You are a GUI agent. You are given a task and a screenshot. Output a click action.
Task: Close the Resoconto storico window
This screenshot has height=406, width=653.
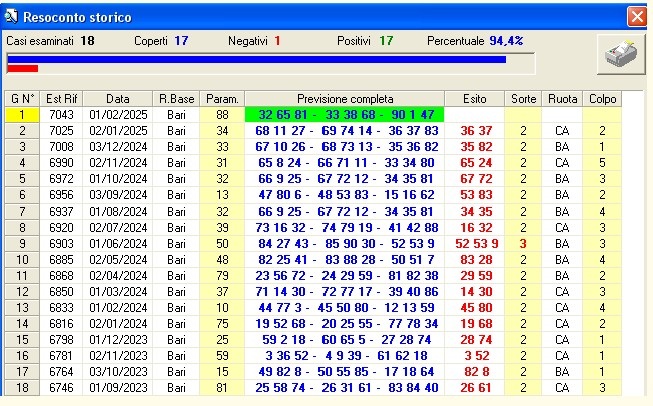pyautogui.click(x=636, y=17)
